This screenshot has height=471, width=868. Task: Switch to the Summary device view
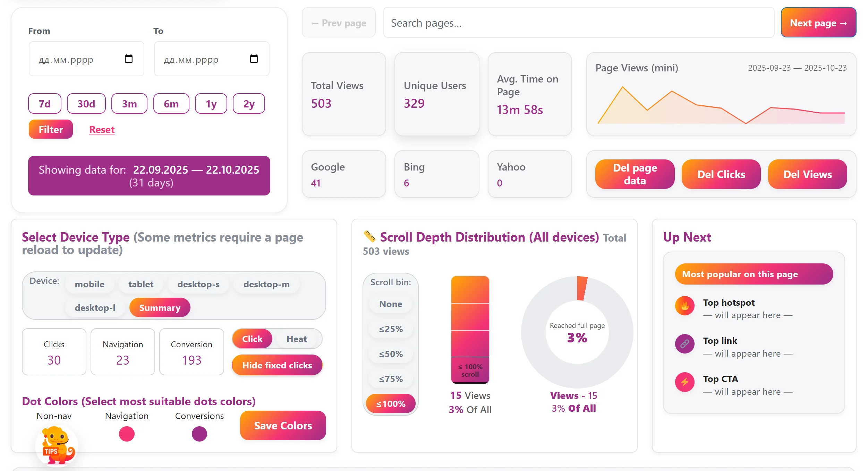coord(160,307)
